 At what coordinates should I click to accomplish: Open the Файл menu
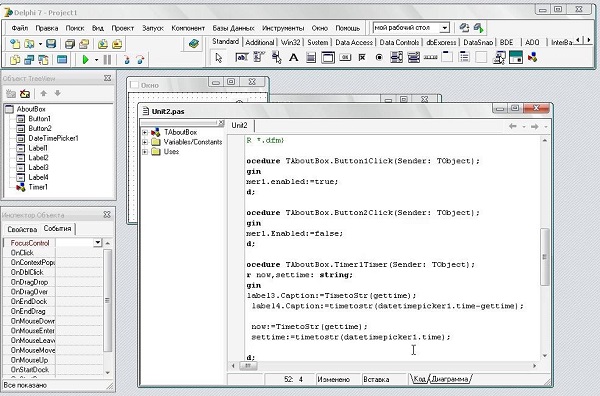pos(20,28)
